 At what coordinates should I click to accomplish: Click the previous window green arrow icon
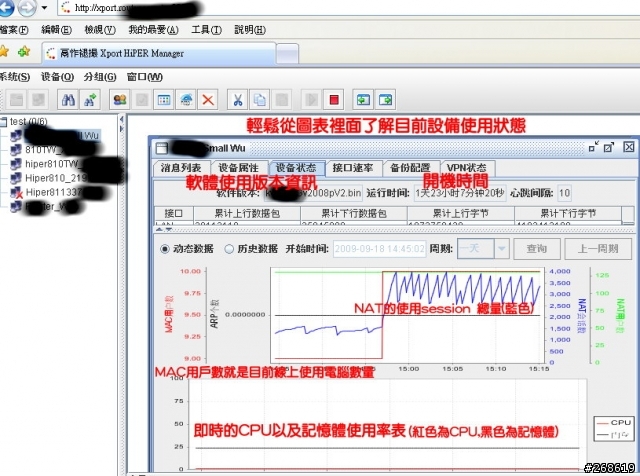tap(363, 100)
